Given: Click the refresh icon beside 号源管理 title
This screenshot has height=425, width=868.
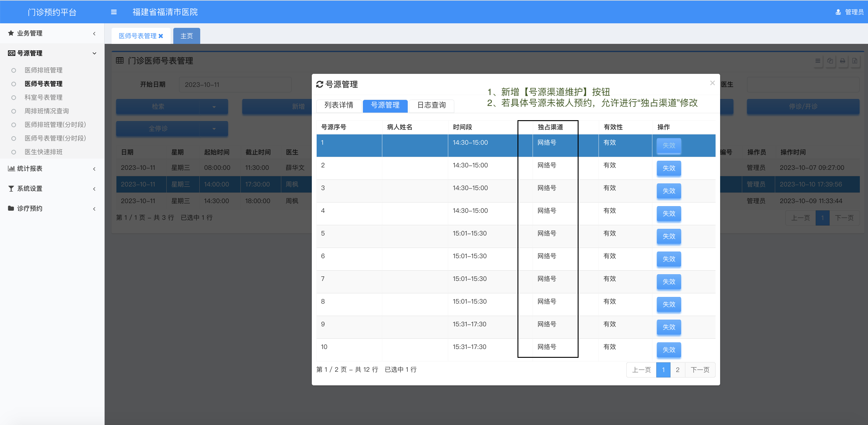Looking at the screenshot, I should [x=319, y=84].
